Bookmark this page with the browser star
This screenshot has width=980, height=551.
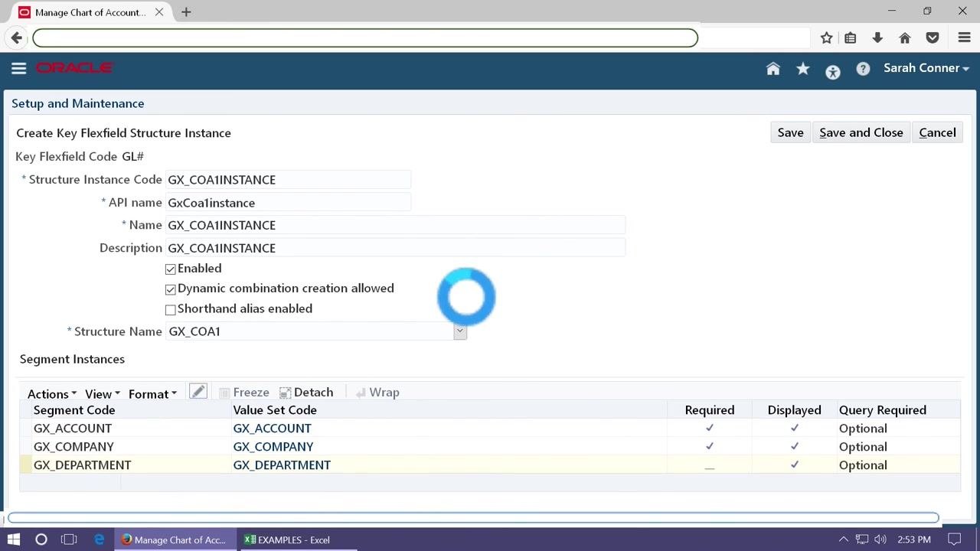(x=827, y=37)
